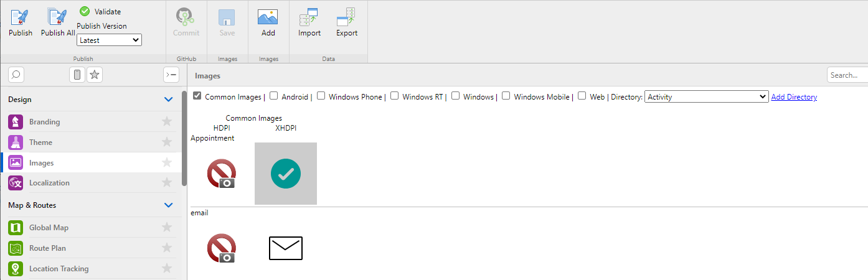Screen dimensions: 868x280
Task: Select Localization in the sidebar
Action: point(49,183)
